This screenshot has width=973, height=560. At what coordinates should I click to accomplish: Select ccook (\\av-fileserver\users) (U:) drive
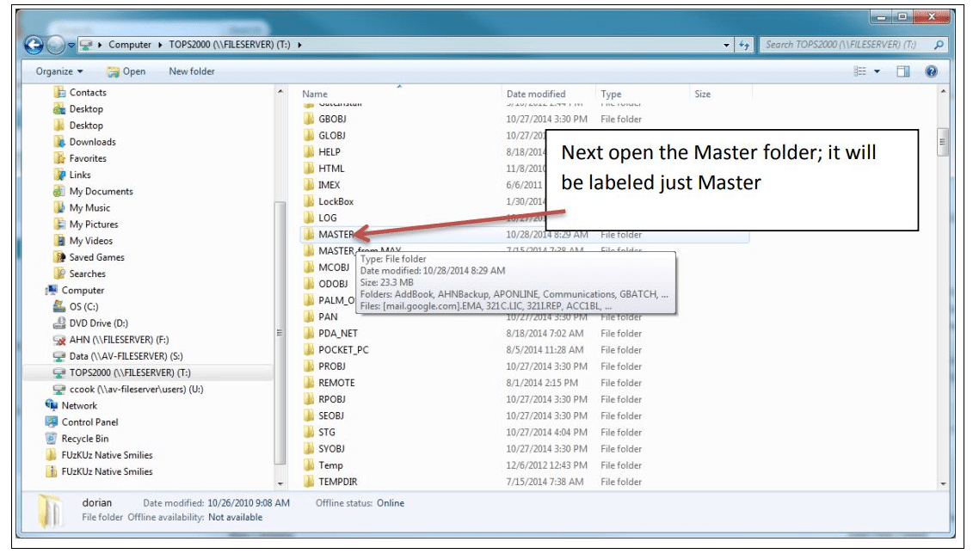pyautogui.click(x=136, y=389)
